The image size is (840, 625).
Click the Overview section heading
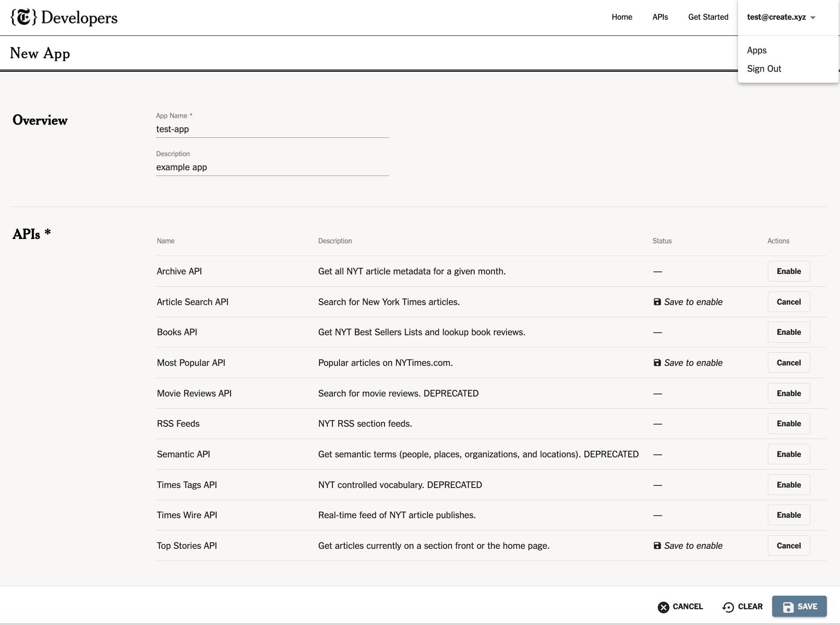tap(40, 120)
